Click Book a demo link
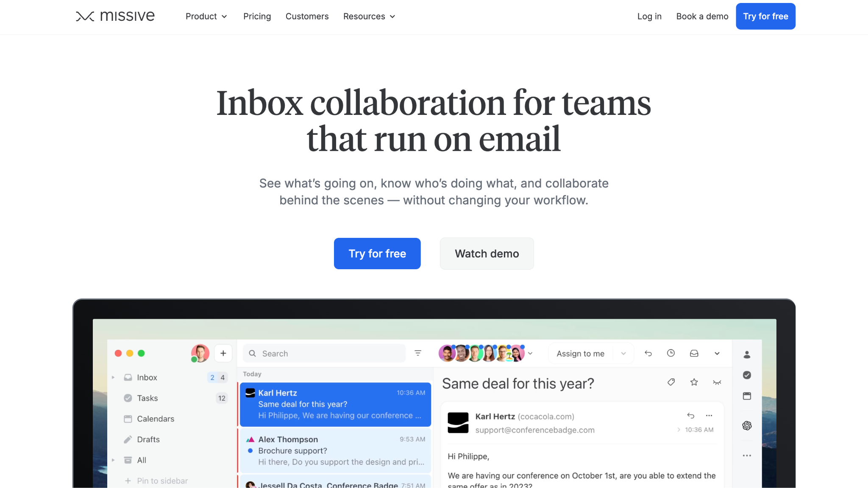Viewport: 868px width, 488px height. click(x=702, y=16)
